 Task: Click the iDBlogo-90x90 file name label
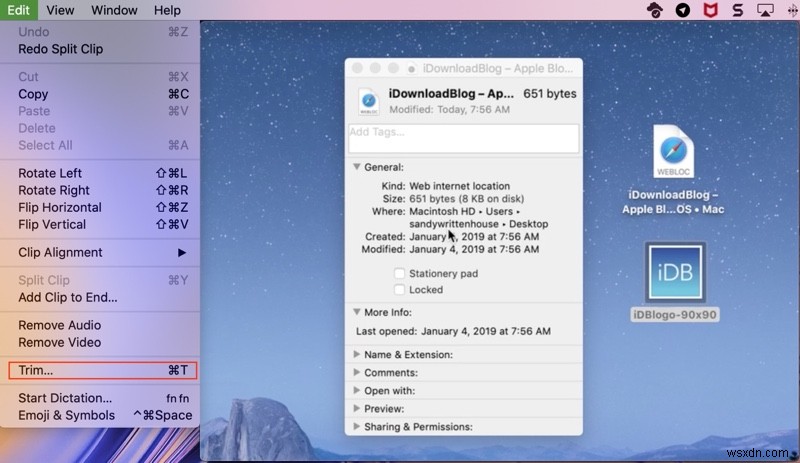674,315
